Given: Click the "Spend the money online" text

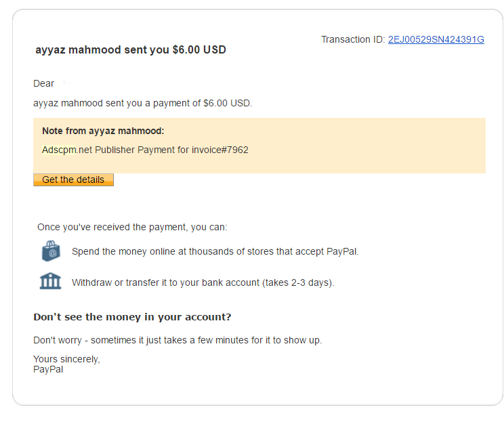Looking at the screenshot, I should pos(215,251).
